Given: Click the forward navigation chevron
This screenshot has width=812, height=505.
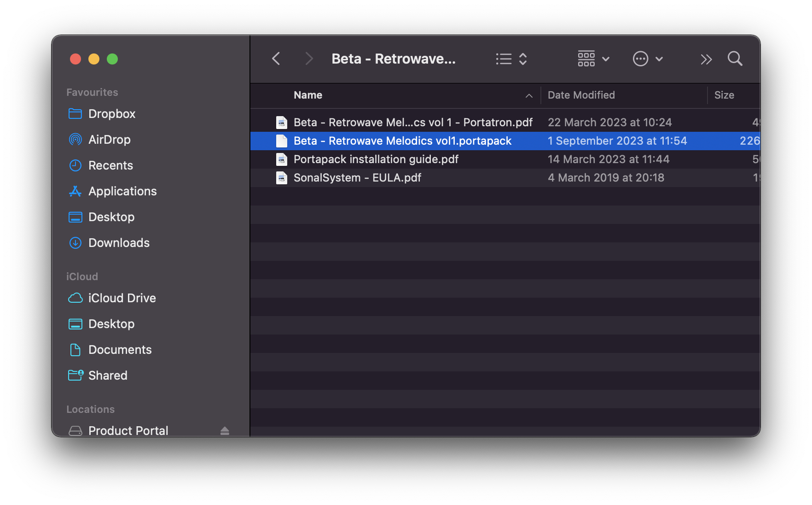Looking at the screenshot, I should pyautogui.click(x=309, y=59).
